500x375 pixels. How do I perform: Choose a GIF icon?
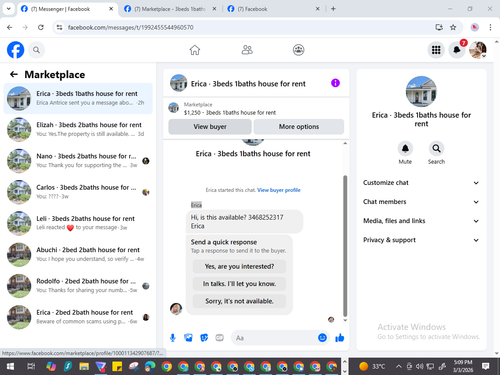219,338
